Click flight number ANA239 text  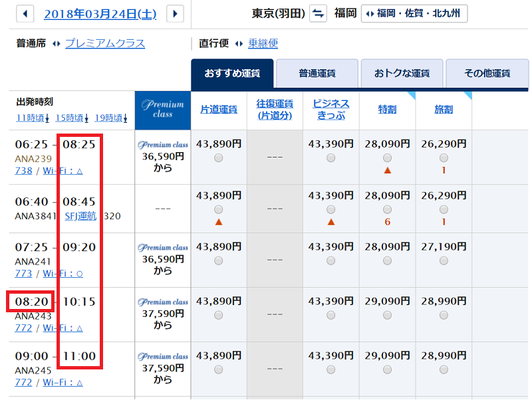33,159
